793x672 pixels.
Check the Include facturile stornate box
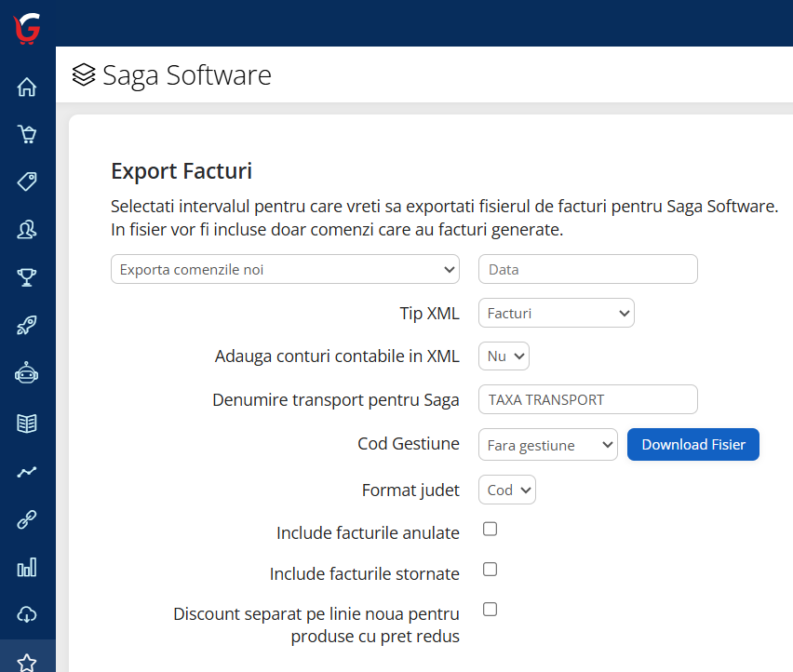coord(490,569)
